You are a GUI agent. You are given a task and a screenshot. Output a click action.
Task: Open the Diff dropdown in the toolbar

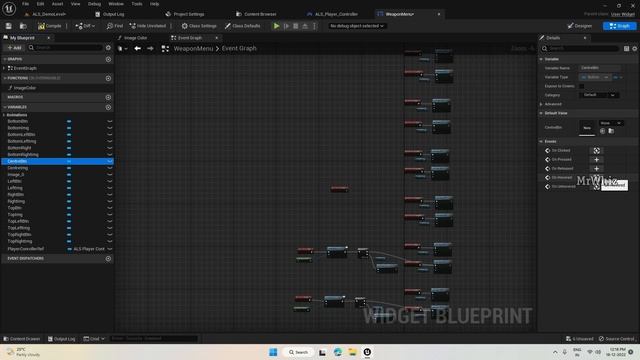[x=85, y=26]
